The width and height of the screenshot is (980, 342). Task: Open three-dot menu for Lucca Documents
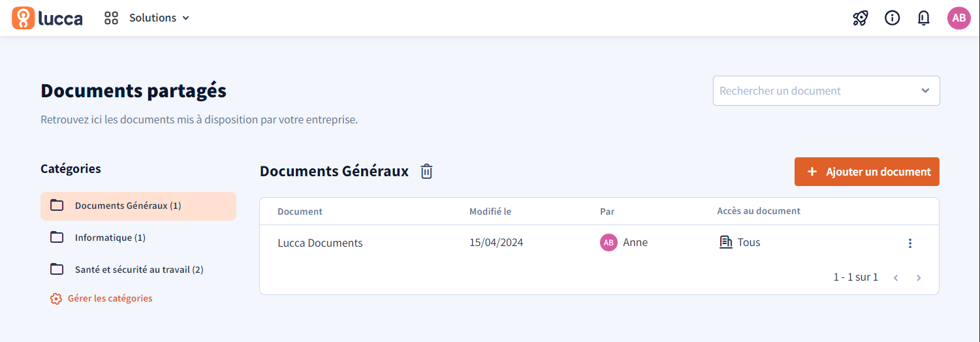(x=910, y=243)
